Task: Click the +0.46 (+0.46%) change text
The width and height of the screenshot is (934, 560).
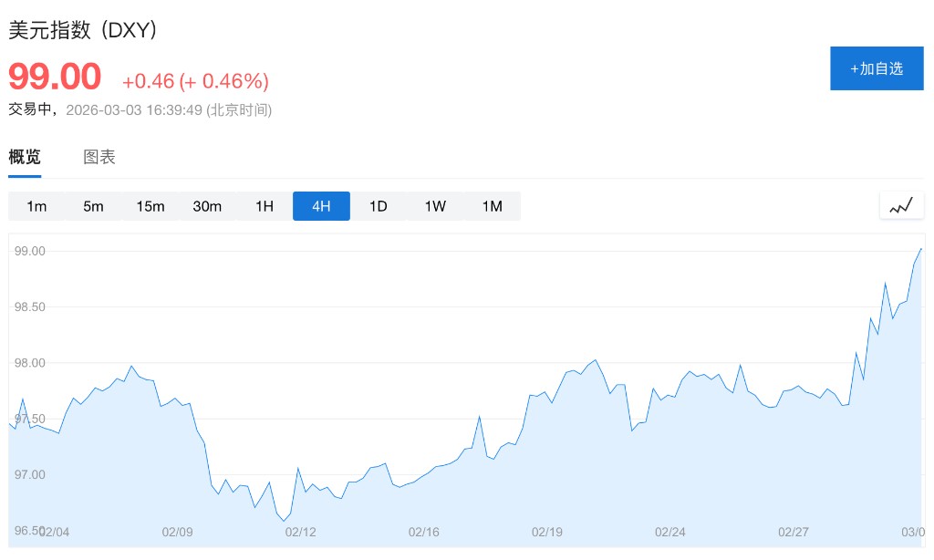Action: 195,81
